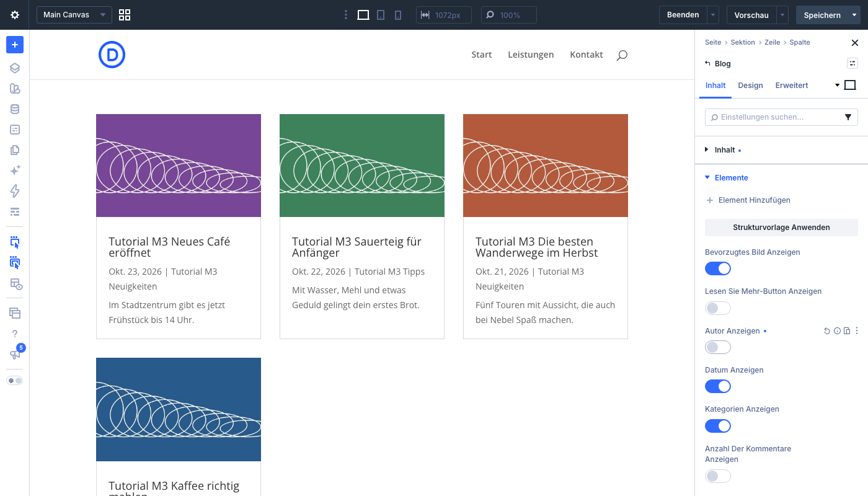Open megaphone notifications with badge 5
Image resolution: width=868 pixels, height=496 pixels.
click(x=15, y=354)
